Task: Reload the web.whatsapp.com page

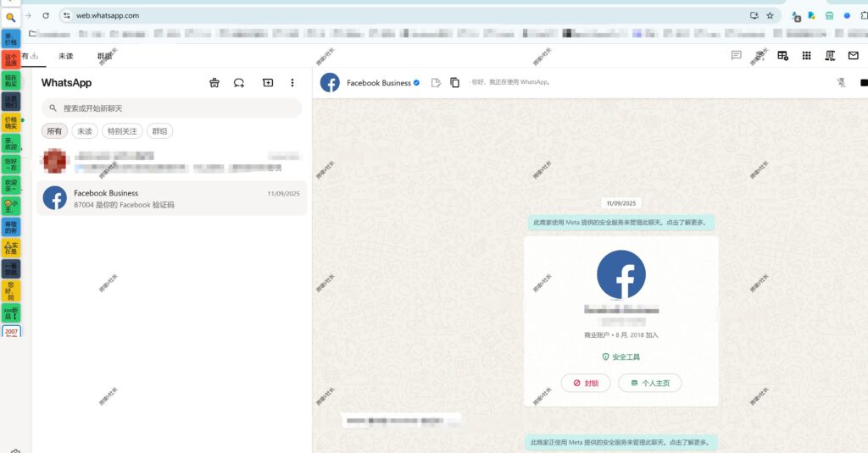Action: [x=46, y=15]
